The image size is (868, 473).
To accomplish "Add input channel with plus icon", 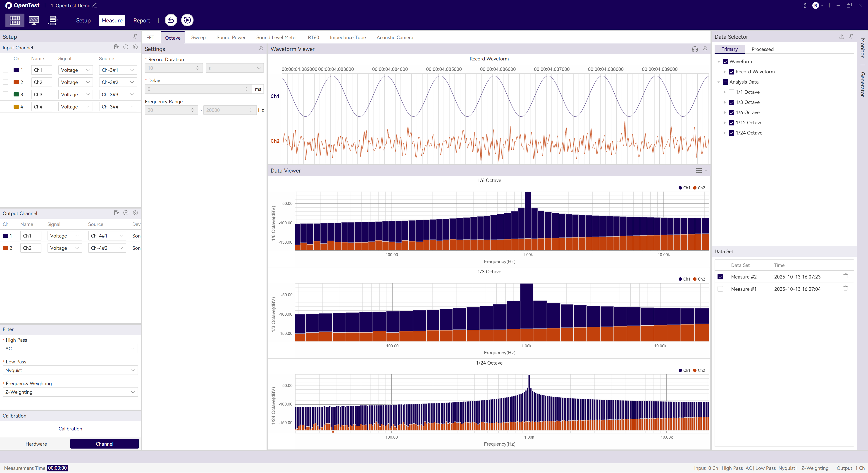I will click(x=126, y=47).
